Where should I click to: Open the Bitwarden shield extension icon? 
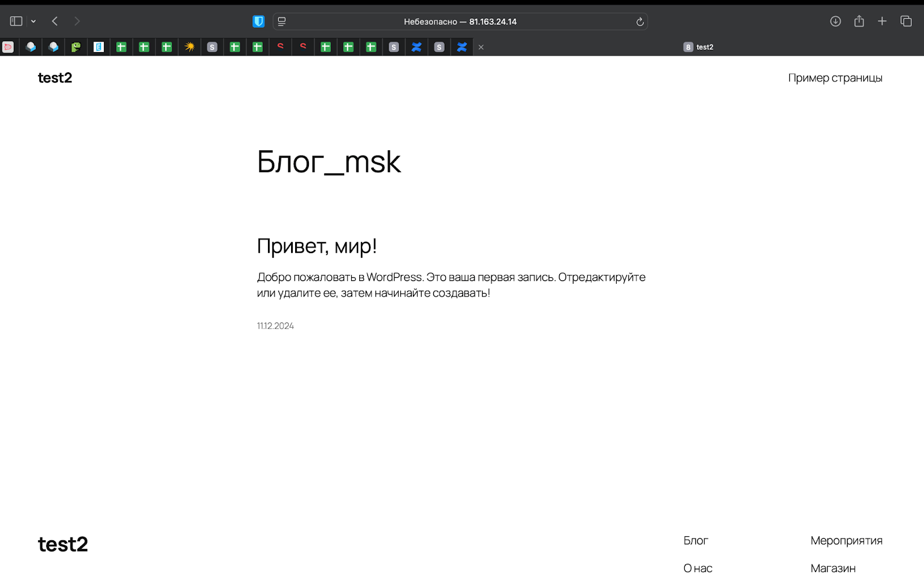click(259, 21)
